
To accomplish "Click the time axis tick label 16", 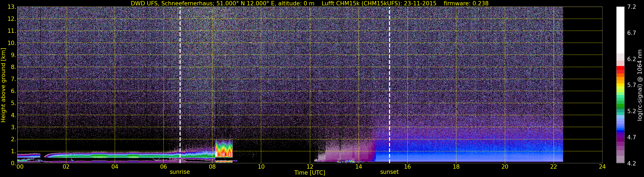I will [407, 167].
